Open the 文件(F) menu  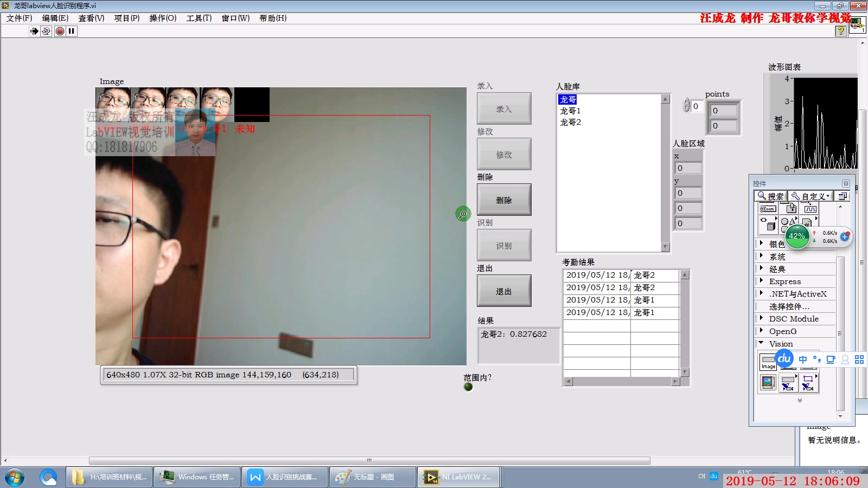19,18
